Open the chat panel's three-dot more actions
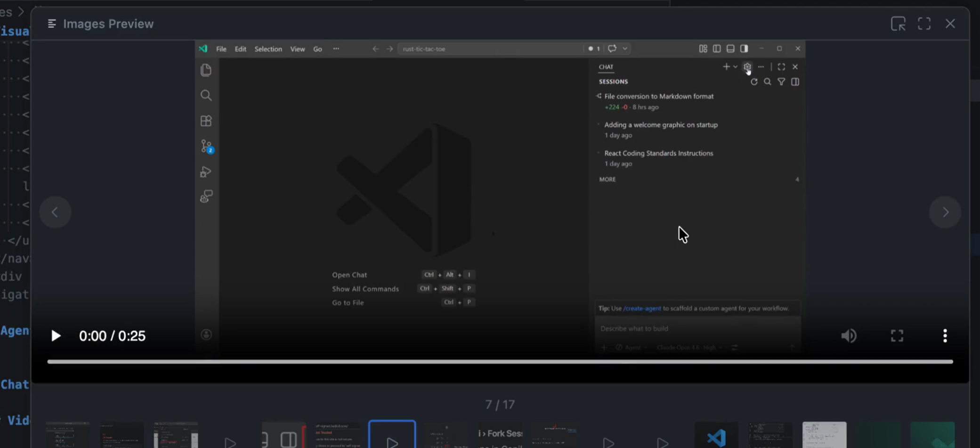This screenshot has width=980, height=448. click(x=761, y=67)
